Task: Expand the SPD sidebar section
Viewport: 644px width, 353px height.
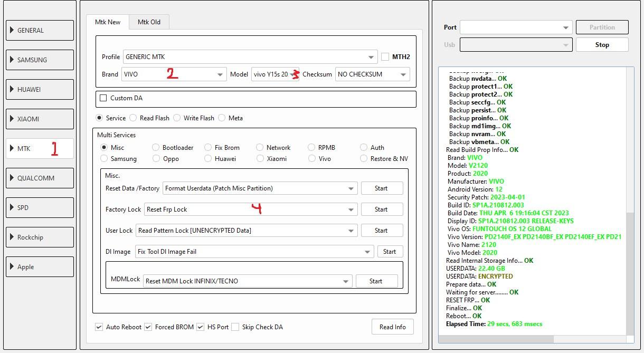Action: pyautogui.click(x=40, y=207)
